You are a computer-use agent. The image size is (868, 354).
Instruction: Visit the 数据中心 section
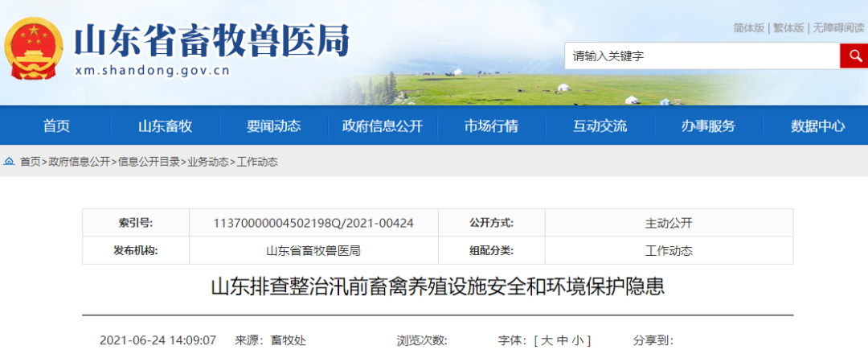[817, 126]
